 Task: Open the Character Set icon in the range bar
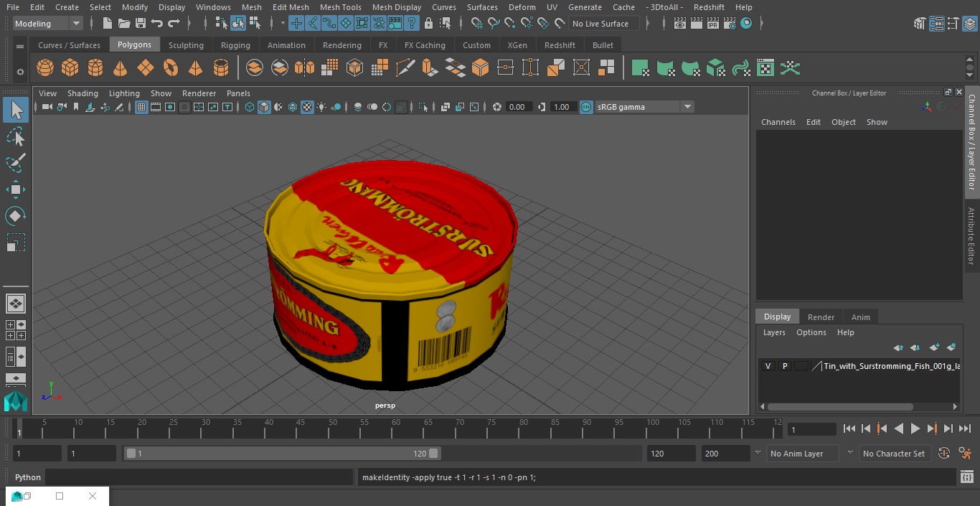coord(944,454)
